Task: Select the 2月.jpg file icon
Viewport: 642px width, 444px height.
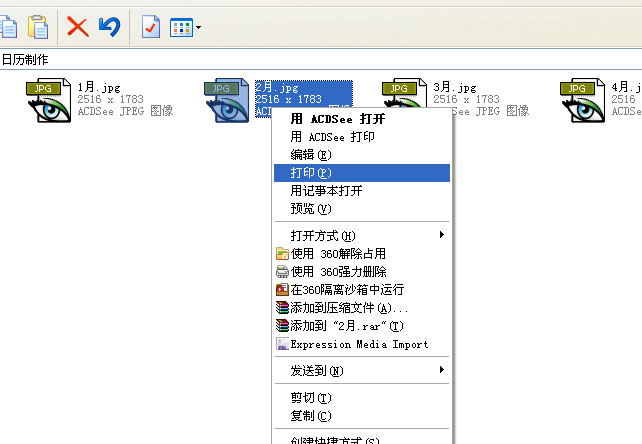Action: (x=226, y=100)
